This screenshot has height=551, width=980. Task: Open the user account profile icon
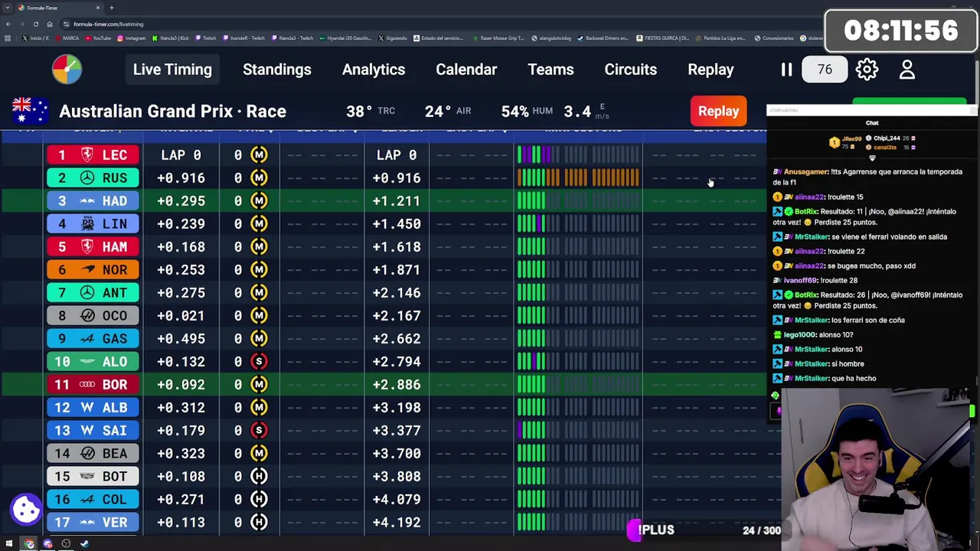(907, 70)
